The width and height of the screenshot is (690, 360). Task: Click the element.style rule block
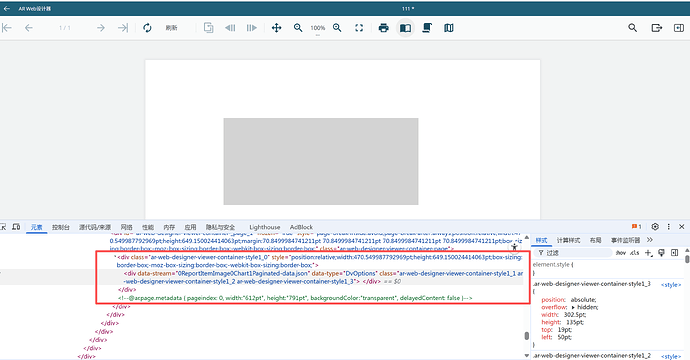tap(607, 269)
